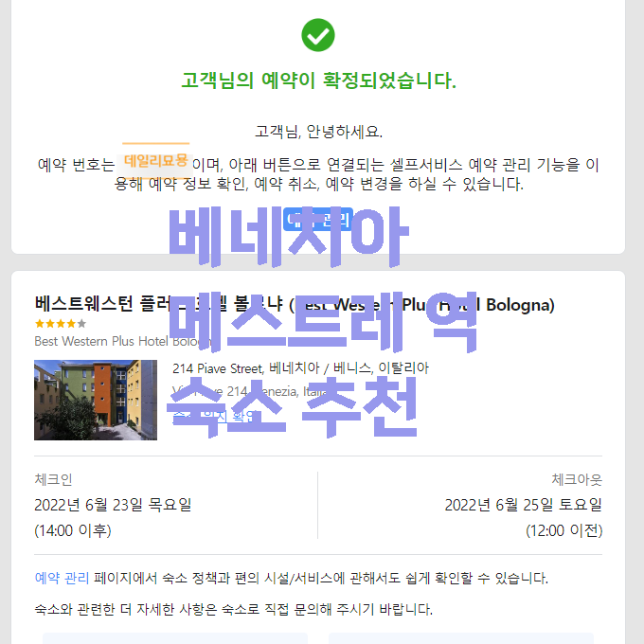Click the line 숙소와 관련한 더 자세한 사항은
Viewport: 644px width, 644px height.
233,609
